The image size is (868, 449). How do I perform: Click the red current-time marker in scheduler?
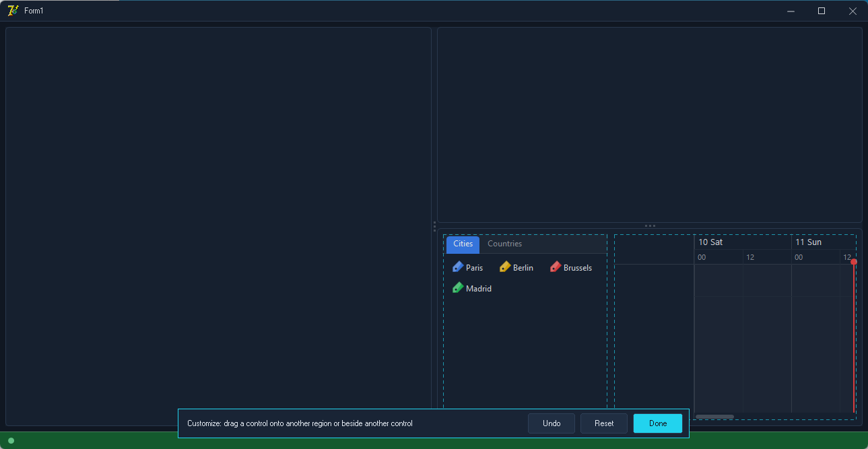(854, 262)
